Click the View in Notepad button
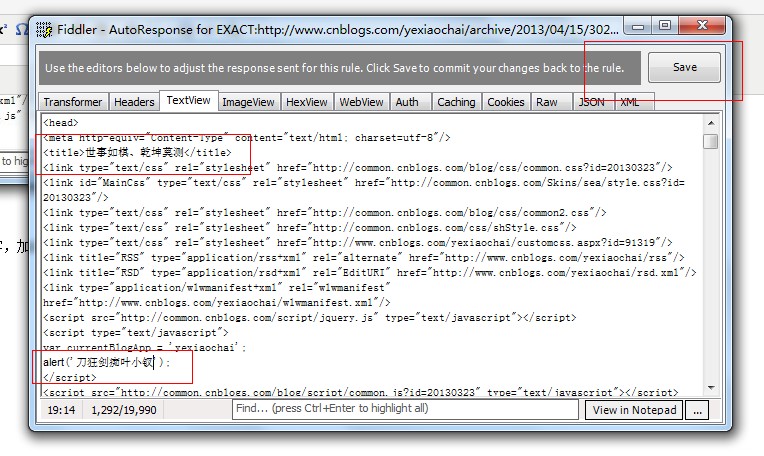Screen dimensions: 764x456 click(634, 410)
